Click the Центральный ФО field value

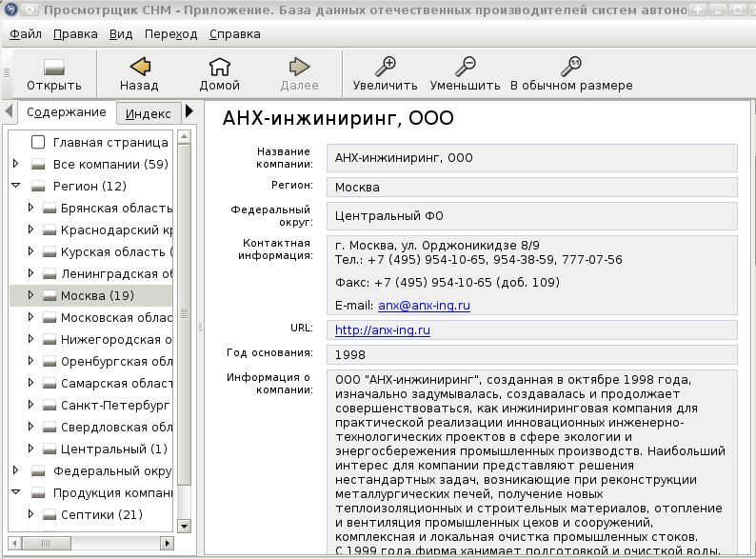point(389,216)
